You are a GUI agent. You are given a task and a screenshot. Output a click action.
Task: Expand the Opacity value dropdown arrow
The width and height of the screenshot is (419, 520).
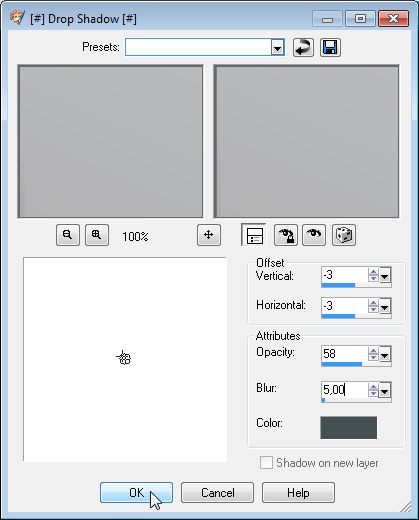(385, 355)
